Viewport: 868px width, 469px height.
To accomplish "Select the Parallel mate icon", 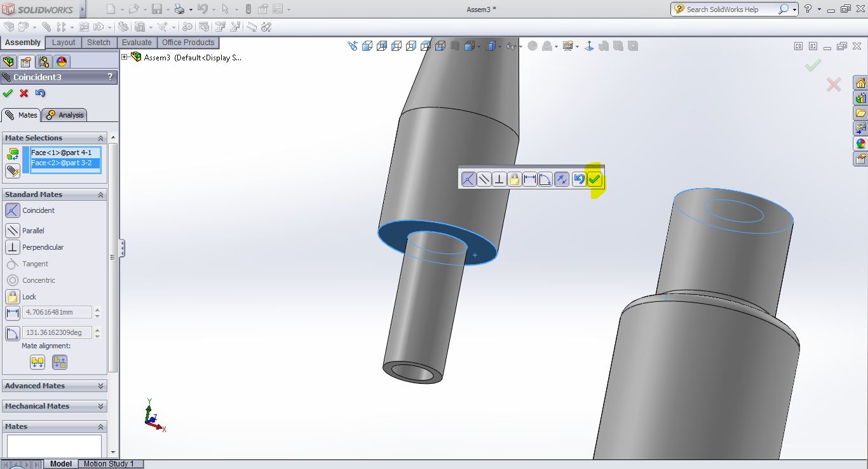I will click(13, 231).
